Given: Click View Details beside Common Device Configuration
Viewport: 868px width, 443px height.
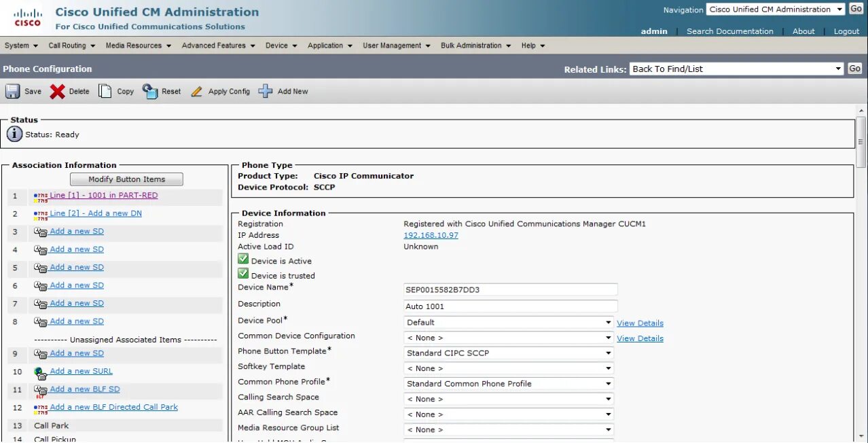Looking at the screenshot, I should coord(640,338).
